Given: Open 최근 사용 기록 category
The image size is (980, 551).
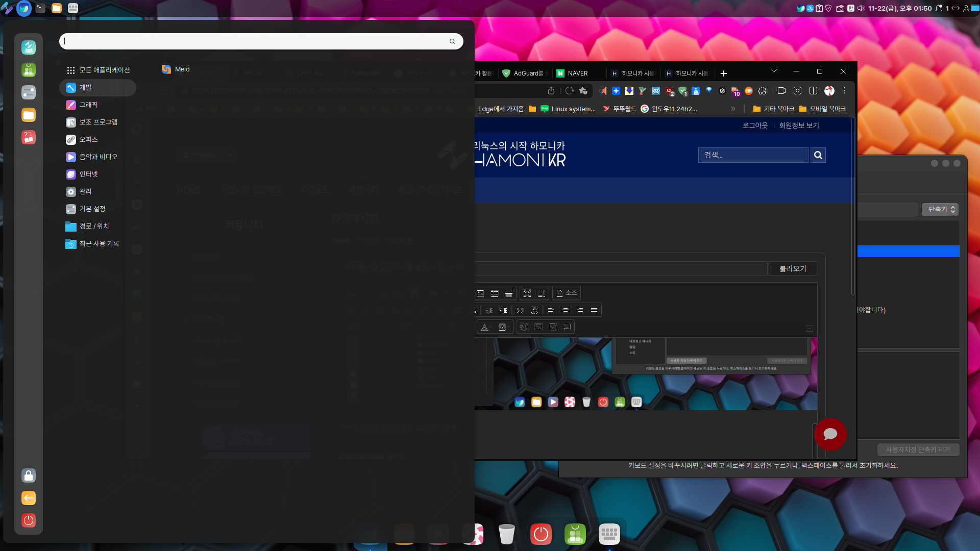Looking at the screenshot, I should point(98,244).
